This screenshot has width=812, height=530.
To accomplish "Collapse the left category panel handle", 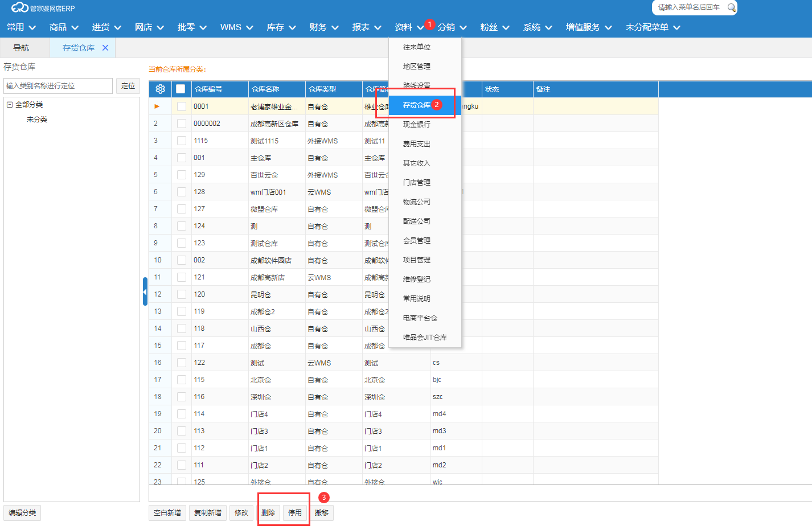I will pos(145,291).
